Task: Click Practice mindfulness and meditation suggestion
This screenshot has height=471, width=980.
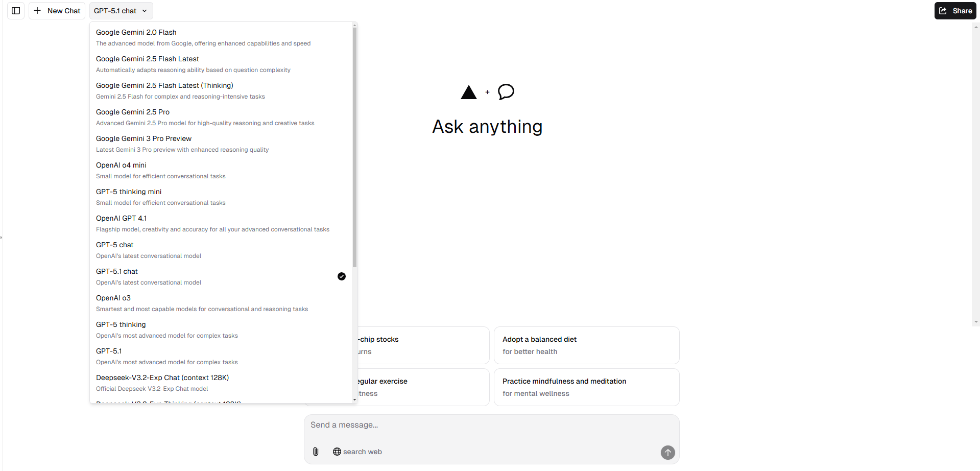Action: tap(586, 387)
